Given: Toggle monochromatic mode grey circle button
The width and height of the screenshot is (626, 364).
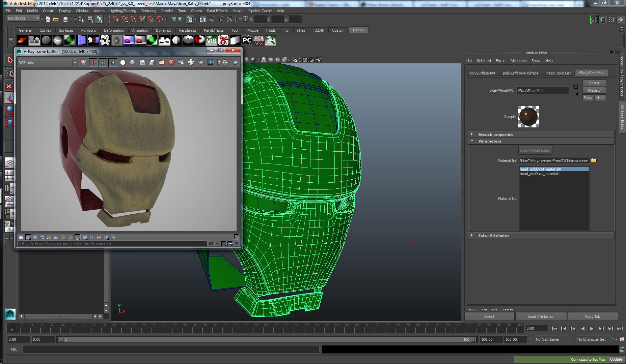Looking at the screenshot, I should (x=133, y=63).
